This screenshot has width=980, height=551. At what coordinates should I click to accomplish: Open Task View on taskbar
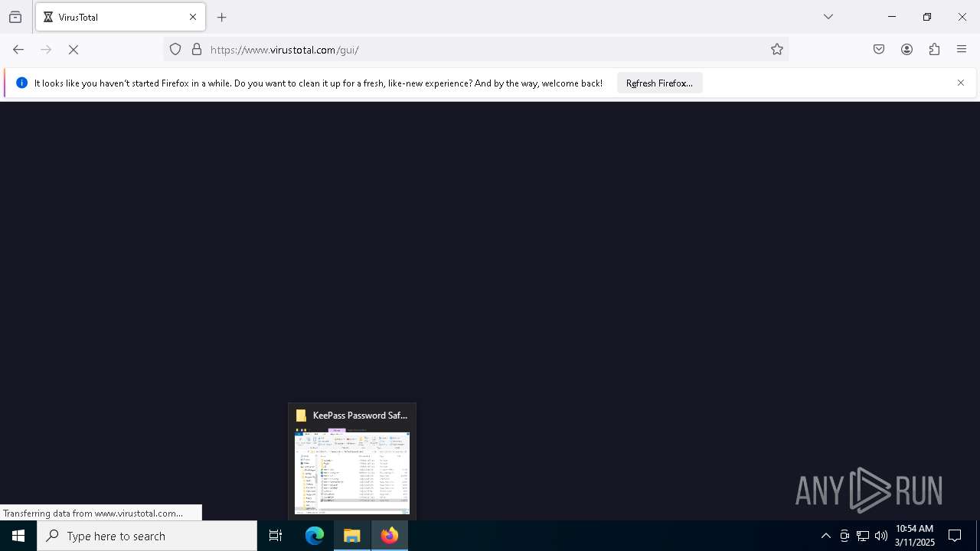click(276, 536)
